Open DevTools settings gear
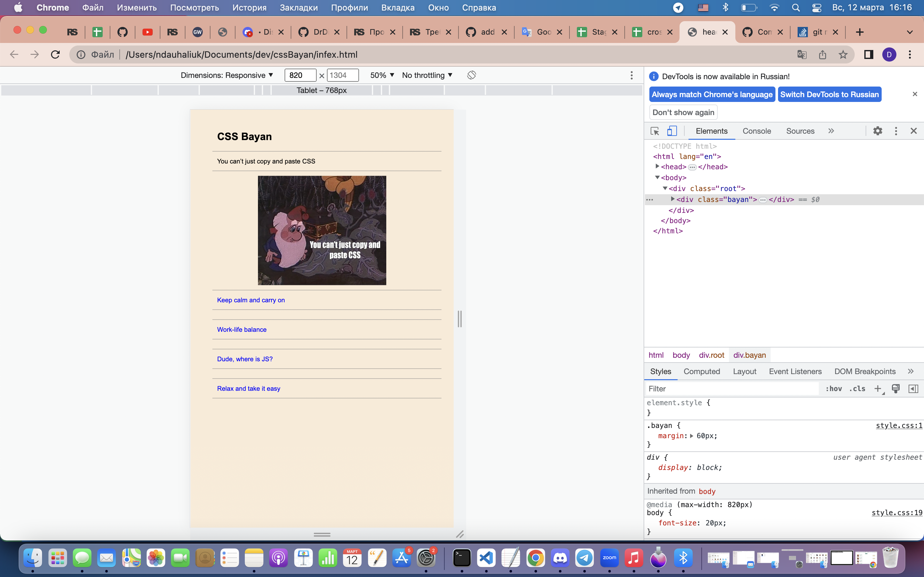The width and height of the screenshot is (924, 577). coord(877,131)
